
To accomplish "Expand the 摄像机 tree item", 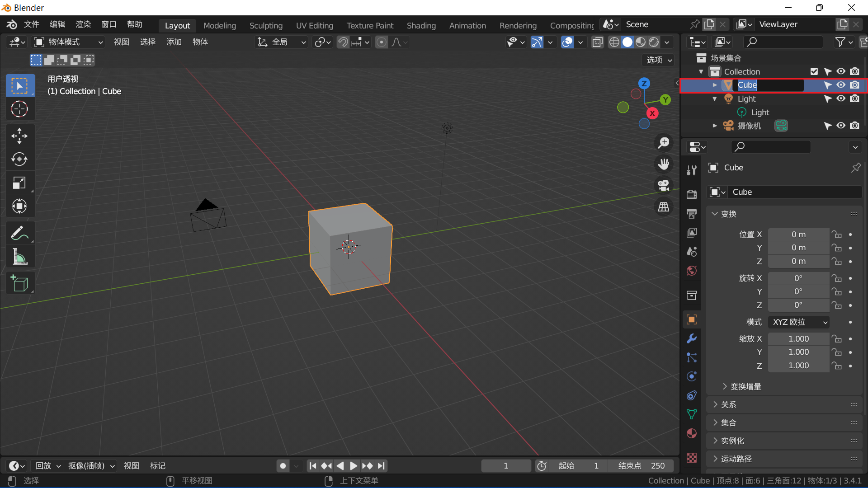I will (715, 126).
